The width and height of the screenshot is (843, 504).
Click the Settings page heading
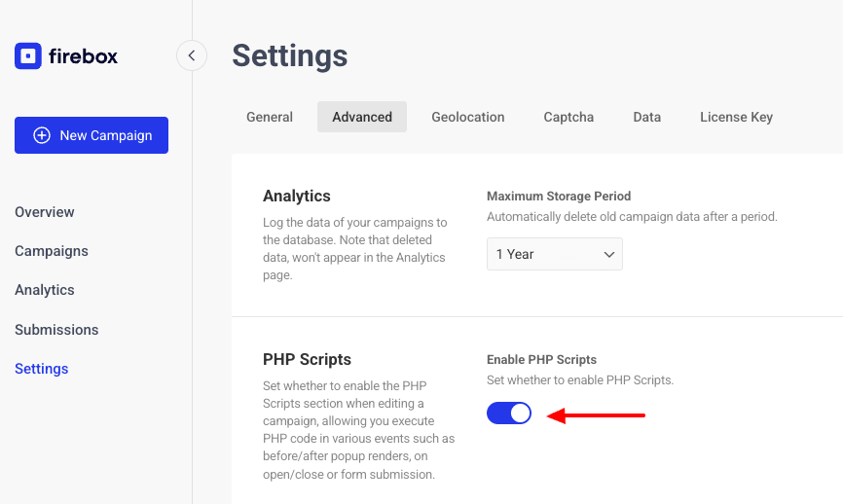pos(290,55)
